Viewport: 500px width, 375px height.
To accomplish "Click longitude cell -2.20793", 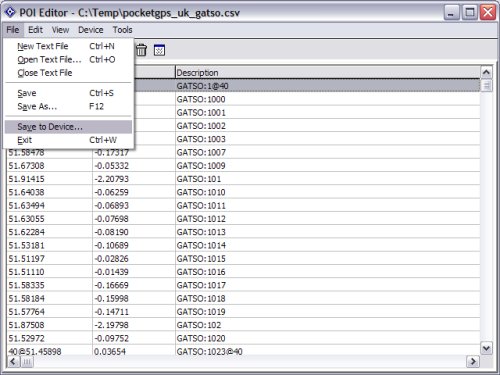I will tap(134, 179).
